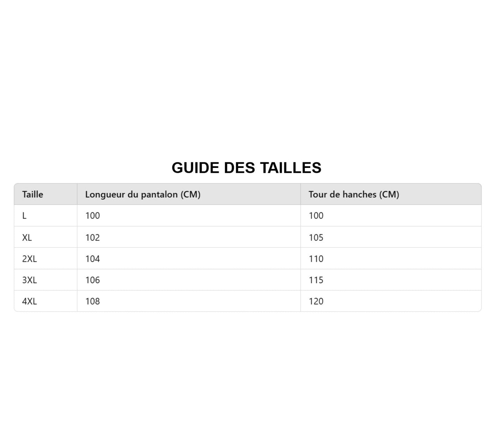Click the word TAILLES in the title
This screenshot has height=448, width=497.
pyautogui.click(x=291, y=168)
